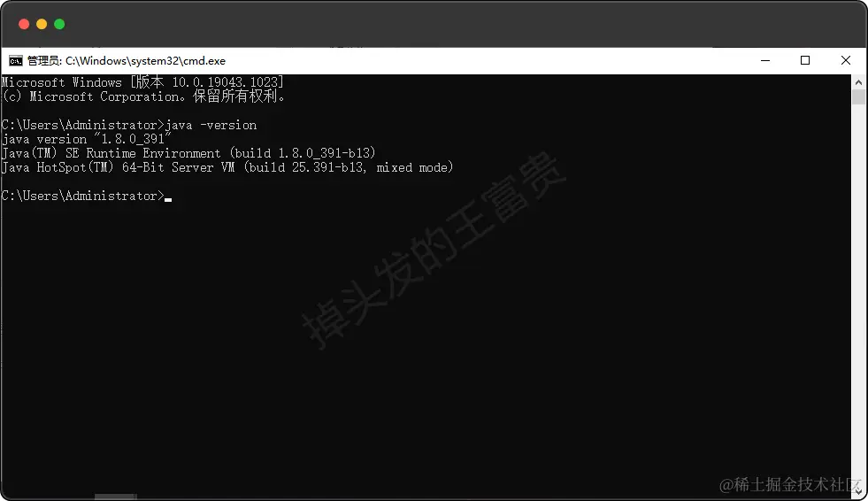Click the 'SE Runtime Environment' output line
The height and width of the screenshot is (501, 868).
pos(188,153)
